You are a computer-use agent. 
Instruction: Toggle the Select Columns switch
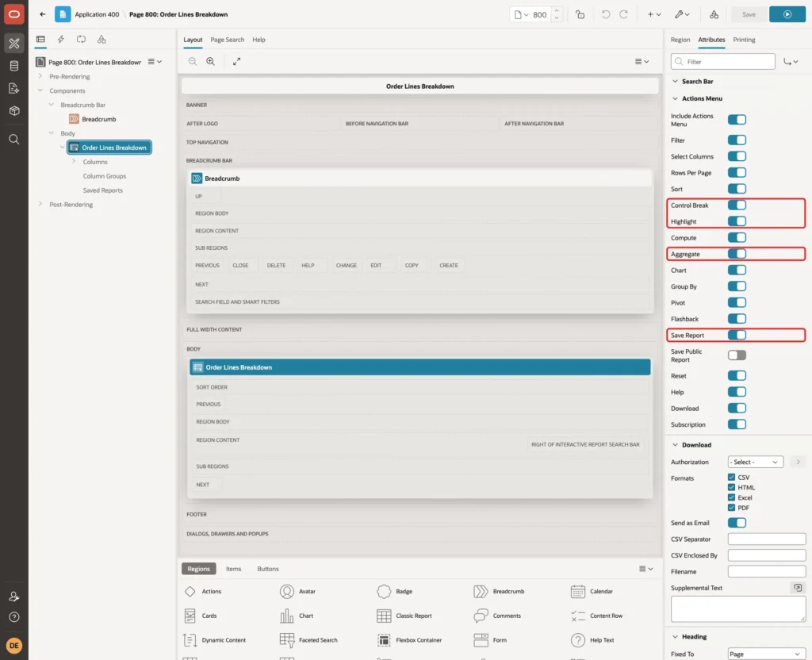point(737,156)
